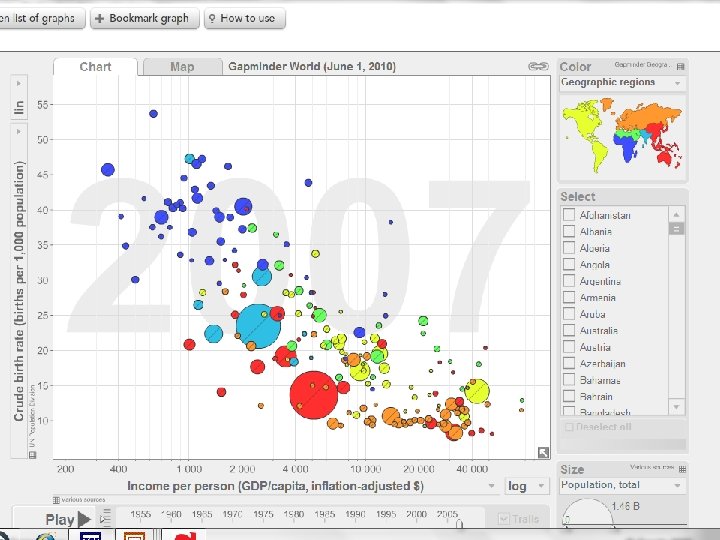
Task: Click the UN Population Division source icon
Action: coord(33,455)
